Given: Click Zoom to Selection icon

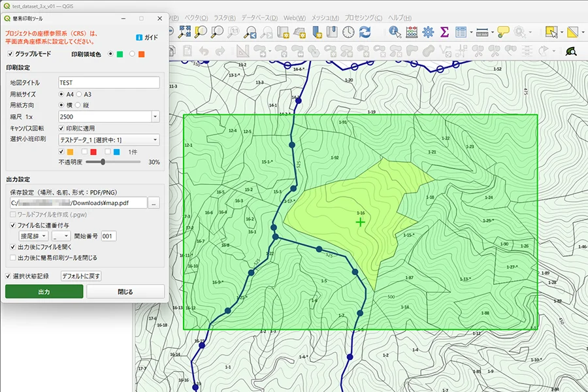Looking at the screenshot, I should [x=201, y=32].
